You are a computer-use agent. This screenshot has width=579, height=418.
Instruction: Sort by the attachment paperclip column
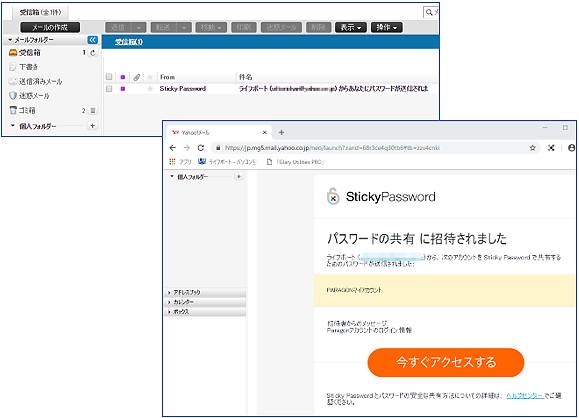click(x=137, y=77)
